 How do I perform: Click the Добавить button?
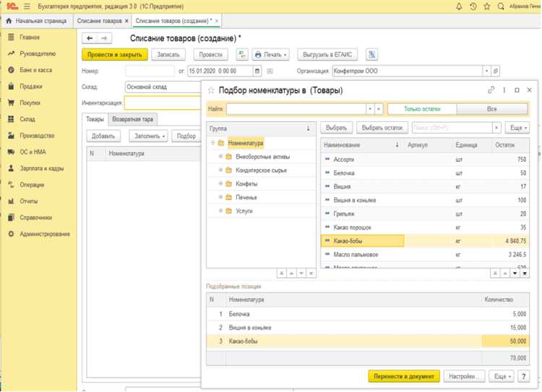click(x=103, y=136)
